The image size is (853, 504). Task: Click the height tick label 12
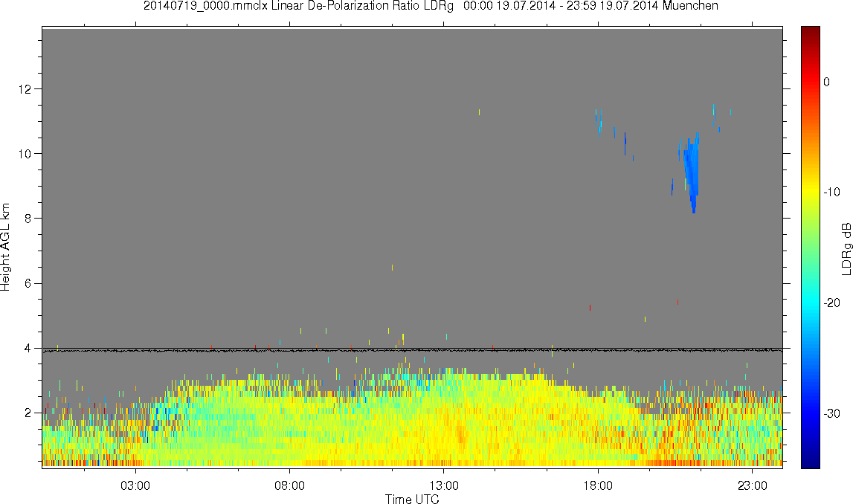point(27,88)
